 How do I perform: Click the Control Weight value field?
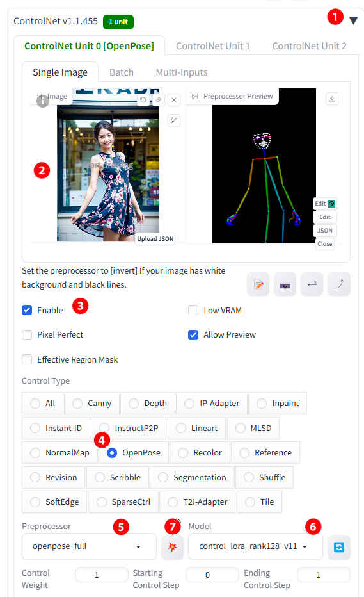[x=102, y=575]
